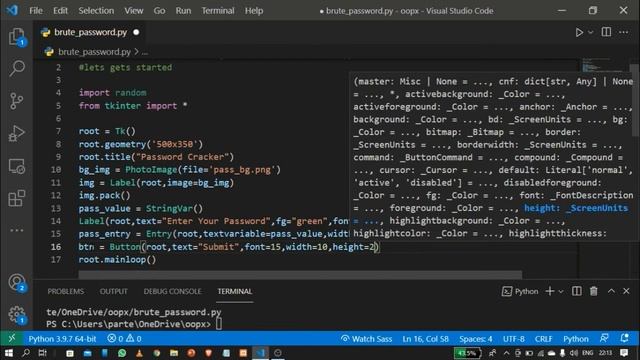Change indentation via Spaces: 4
640x360 pixels.
[476, 339]
